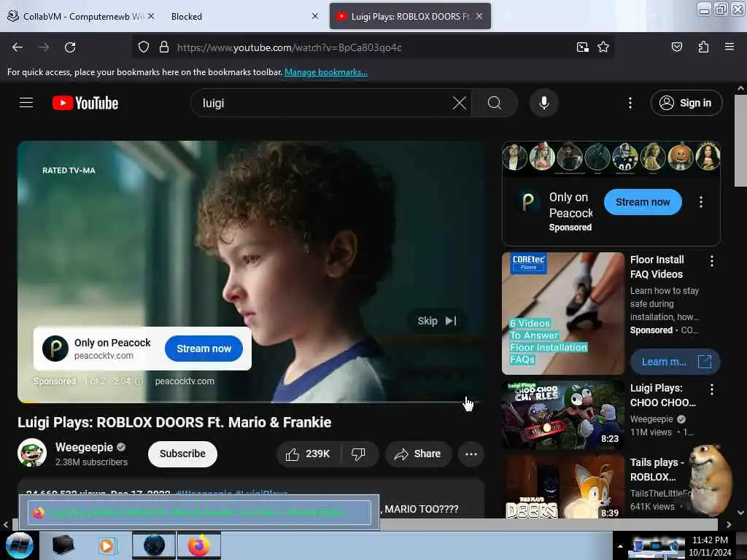The height and width of the screenshot is (560, 747).
Task: Dislike the video with thumbs down
Action: coord(359,454)
